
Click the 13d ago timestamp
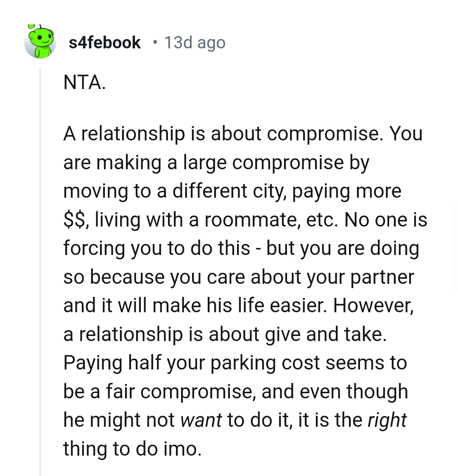tap(195, 42)
